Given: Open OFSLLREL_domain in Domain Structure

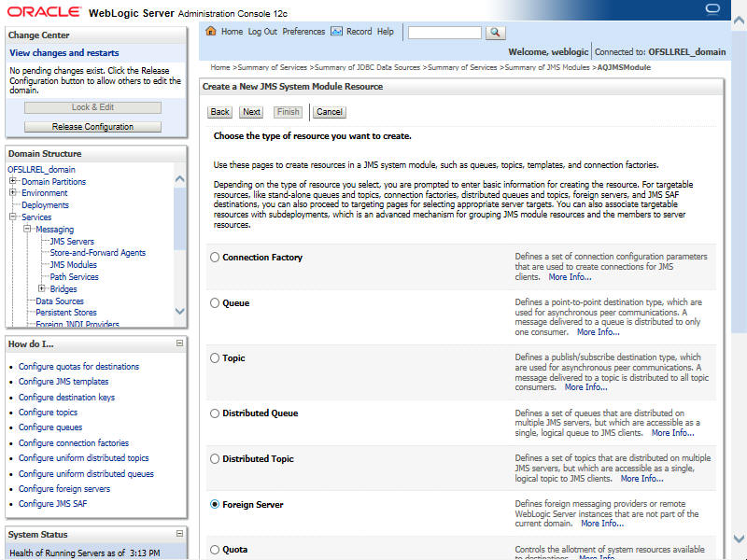Looking at the screenshot, I should point(41,170).
